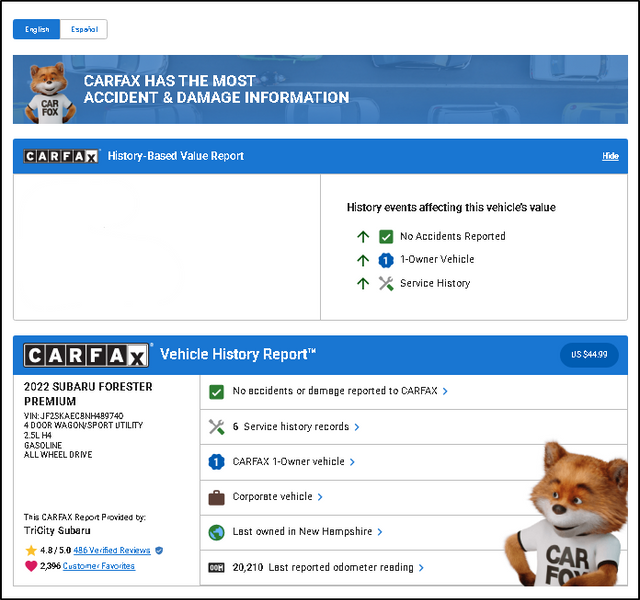Expand chevron after no accidents or damage reported

pos(445,391)
